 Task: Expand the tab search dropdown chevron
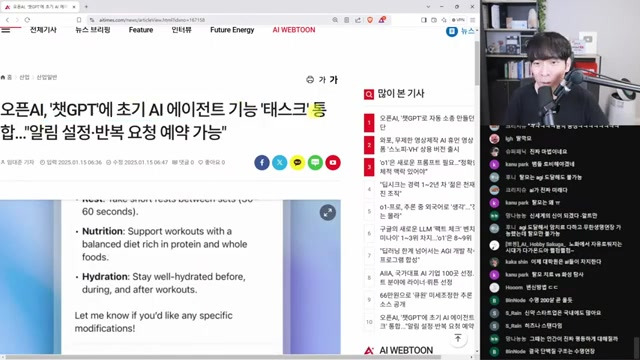428,7
